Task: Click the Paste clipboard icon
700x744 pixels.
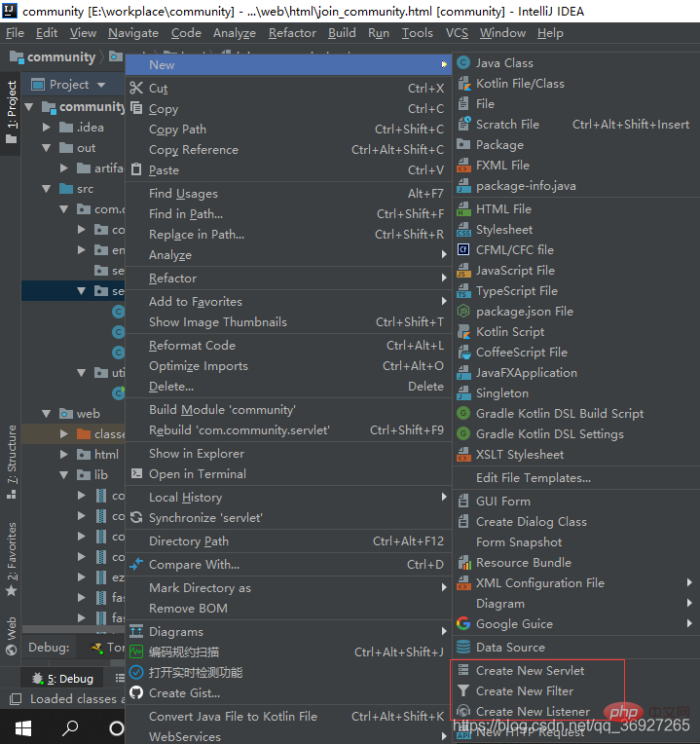Action: (x=136, y=169)
